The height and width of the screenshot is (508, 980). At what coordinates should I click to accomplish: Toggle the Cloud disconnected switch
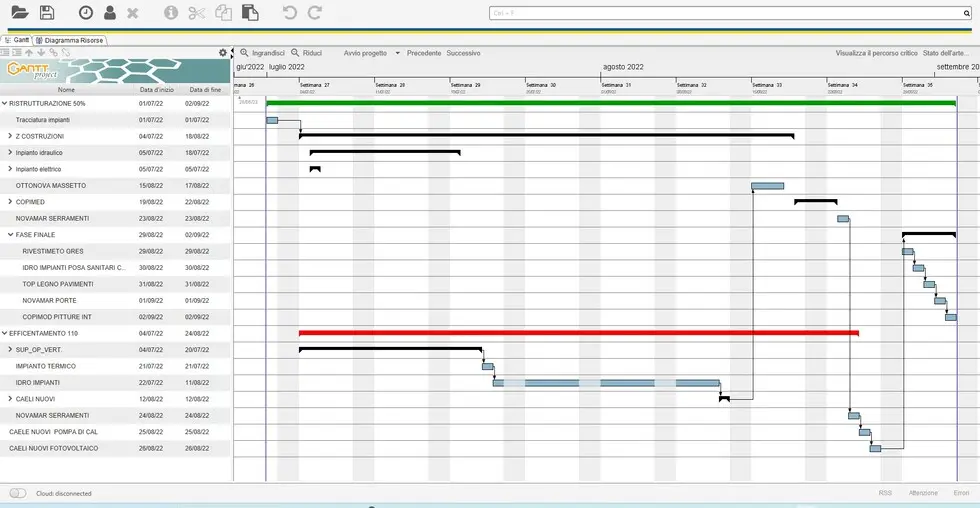pos(18,493)
